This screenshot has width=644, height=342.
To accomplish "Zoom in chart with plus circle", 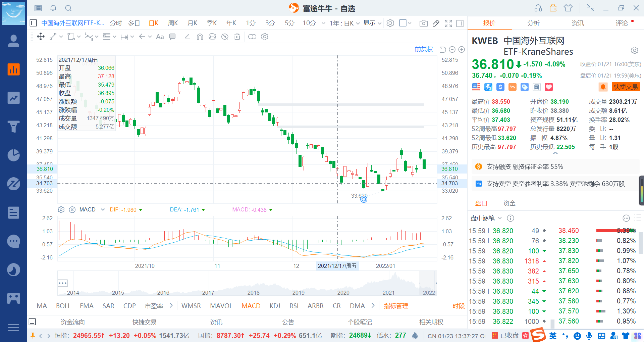I will (462, 50).
